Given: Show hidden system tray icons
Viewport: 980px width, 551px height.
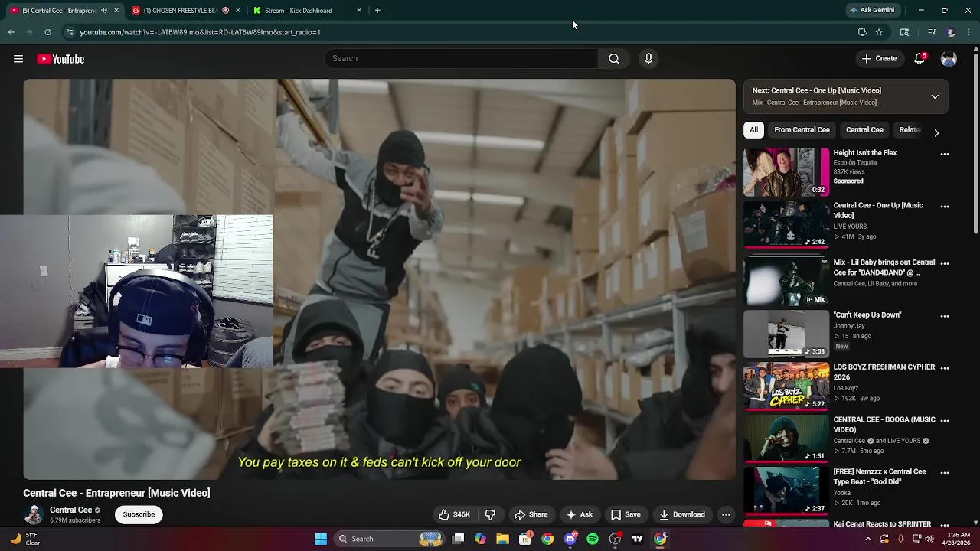Looking at the screenshot, I should [867, 539].
